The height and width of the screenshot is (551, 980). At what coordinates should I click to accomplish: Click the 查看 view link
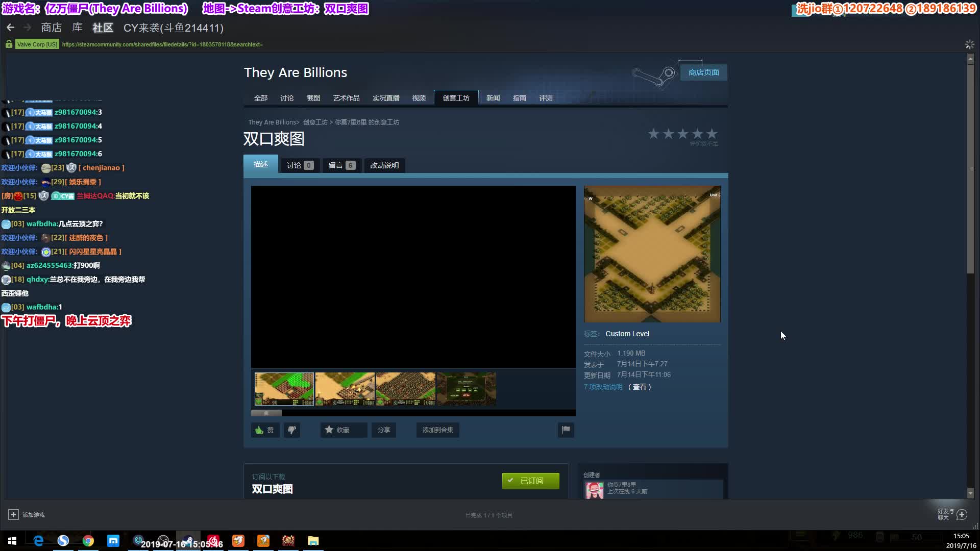[x=640, y=387]
